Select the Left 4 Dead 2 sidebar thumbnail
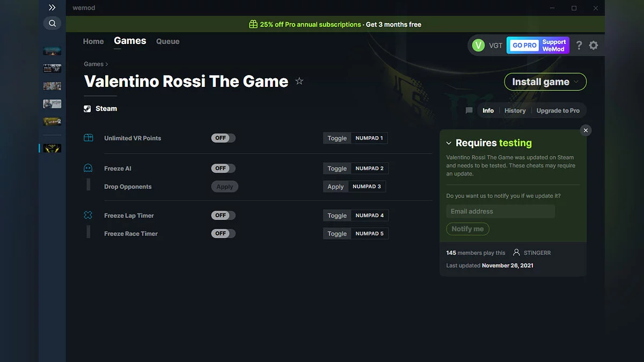The height and width of the screenshot is (362, 644). 52,121
